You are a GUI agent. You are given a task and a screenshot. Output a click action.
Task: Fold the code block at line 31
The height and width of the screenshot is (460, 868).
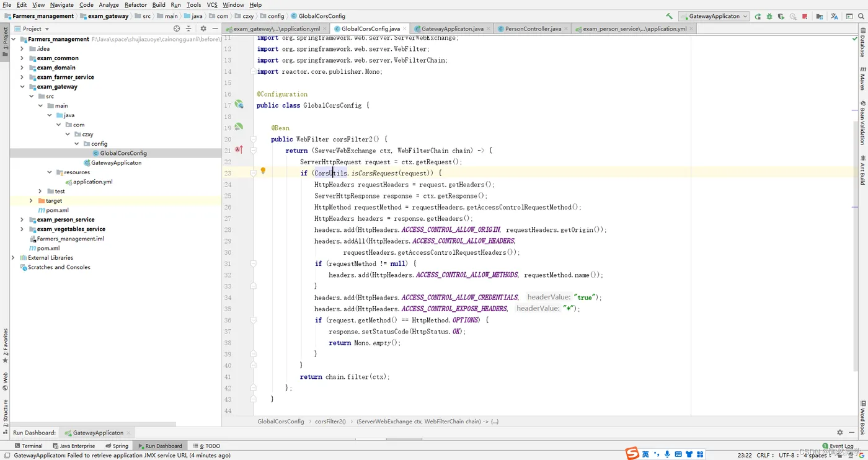click(x=254, y=263)
